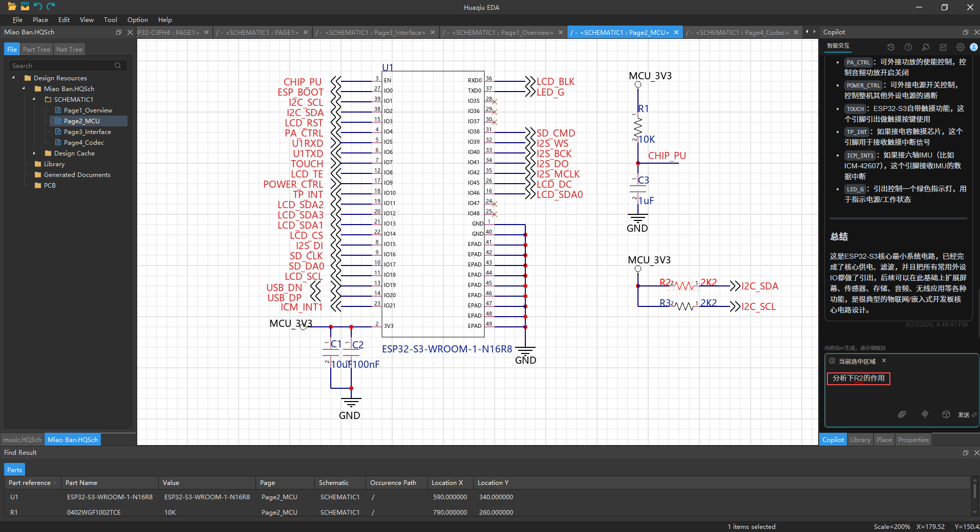Open the Tool menu
Screen dimensions: 980x532
click(111, 20)
